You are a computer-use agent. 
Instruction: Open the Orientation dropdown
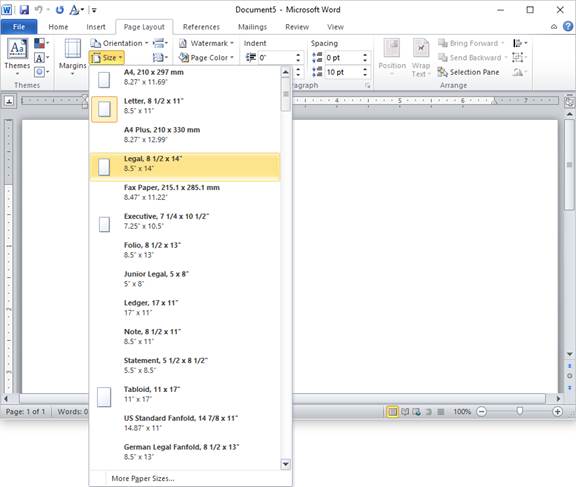(119, 43)
